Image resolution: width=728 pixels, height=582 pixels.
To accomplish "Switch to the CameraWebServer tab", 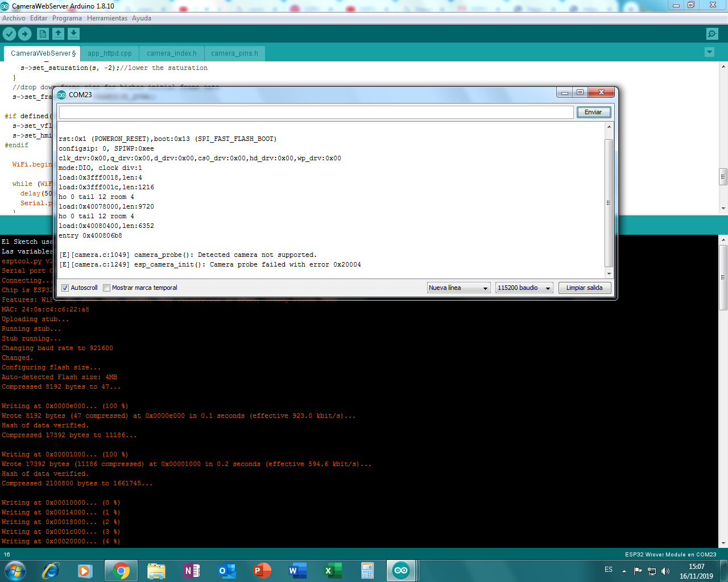I will [x=43, y=53].
